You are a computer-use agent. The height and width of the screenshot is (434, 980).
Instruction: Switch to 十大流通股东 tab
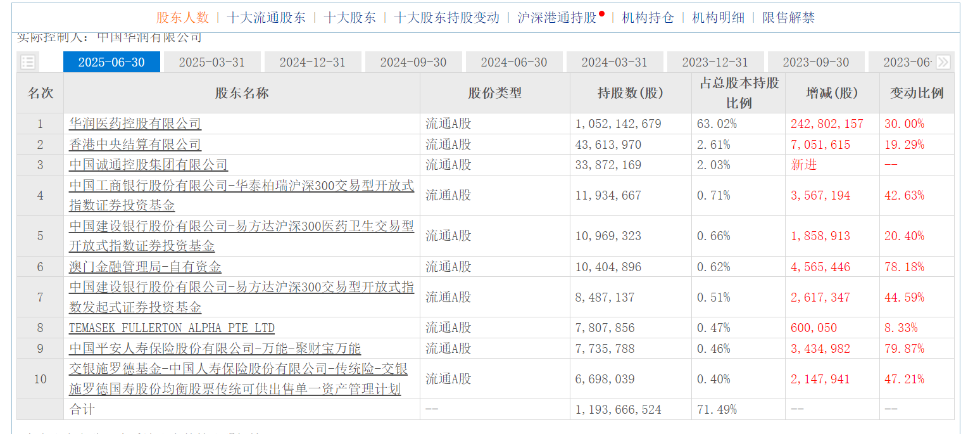coord(266,18)
